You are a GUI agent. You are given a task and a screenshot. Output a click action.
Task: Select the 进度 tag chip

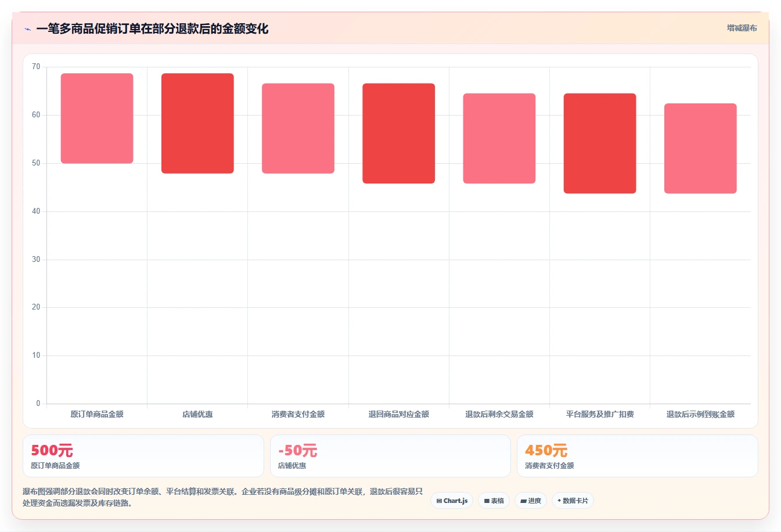pos(531,501)
